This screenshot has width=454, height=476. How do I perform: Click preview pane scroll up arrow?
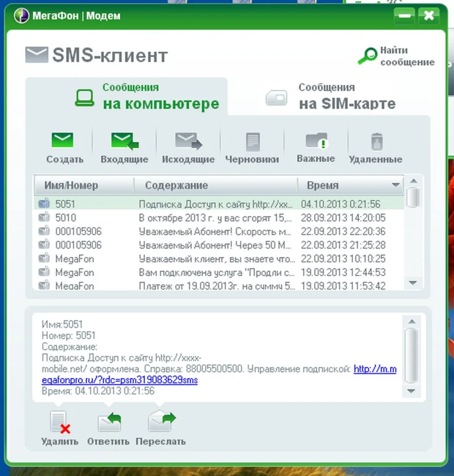pos(412,322)
